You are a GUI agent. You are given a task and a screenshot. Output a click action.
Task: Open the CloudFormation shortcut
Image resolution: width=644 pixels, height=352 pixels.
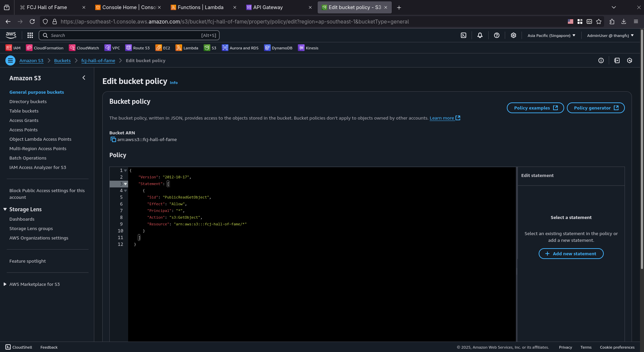[x=45, y=48]
